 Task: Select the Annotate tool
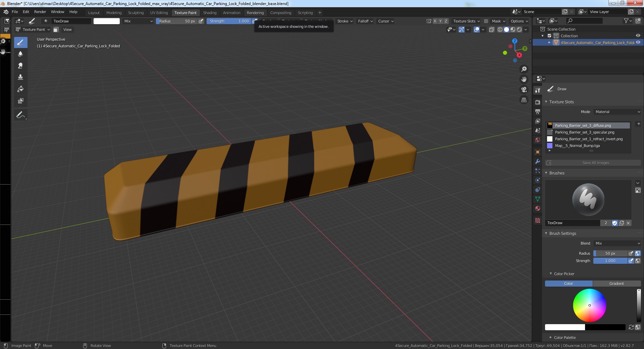20,115
